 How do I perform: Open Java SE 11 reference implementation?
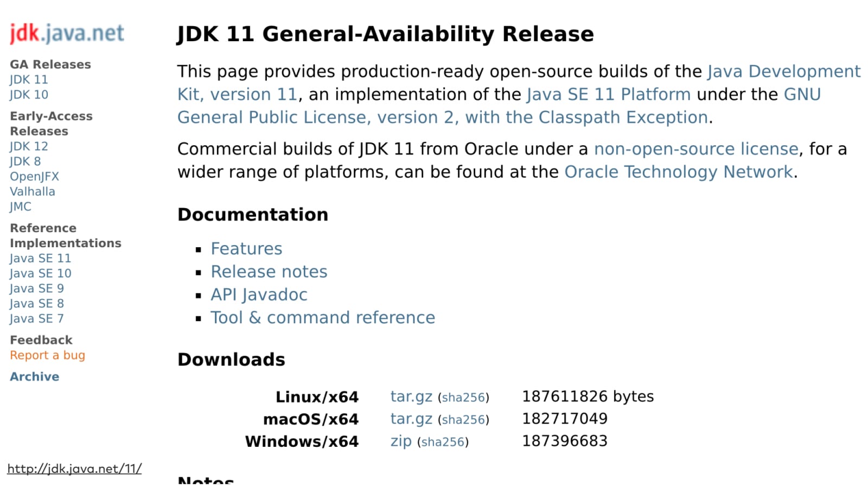[x=40, y=259]
